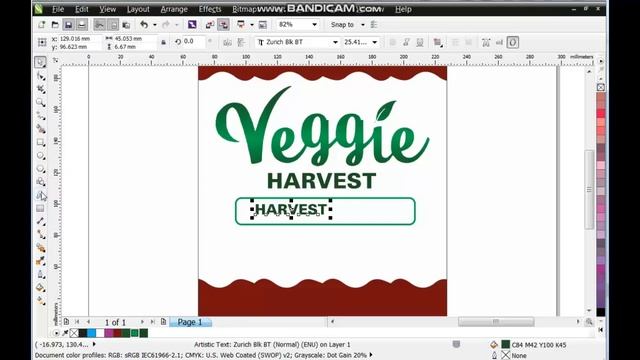This screenshot has height=360, width=640.
Task: Click the Open folder icon
Action: click(x=55, y=25)
